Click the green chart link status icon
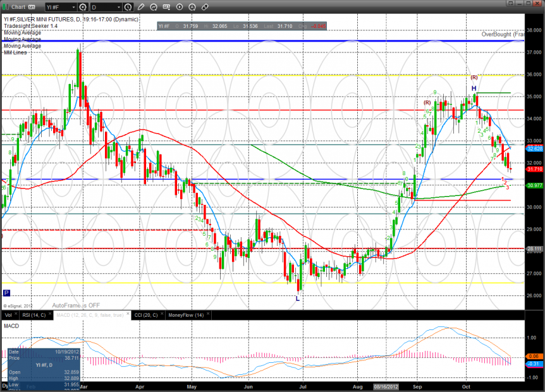The image size is (545, 392). point(5,7)
